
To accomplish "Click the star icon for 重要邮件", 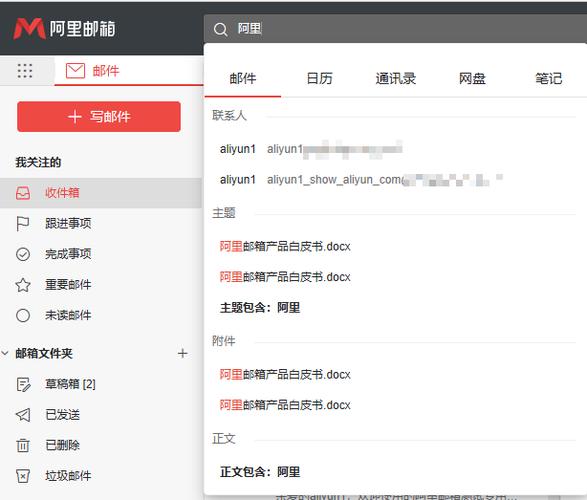I will point(23,285).
